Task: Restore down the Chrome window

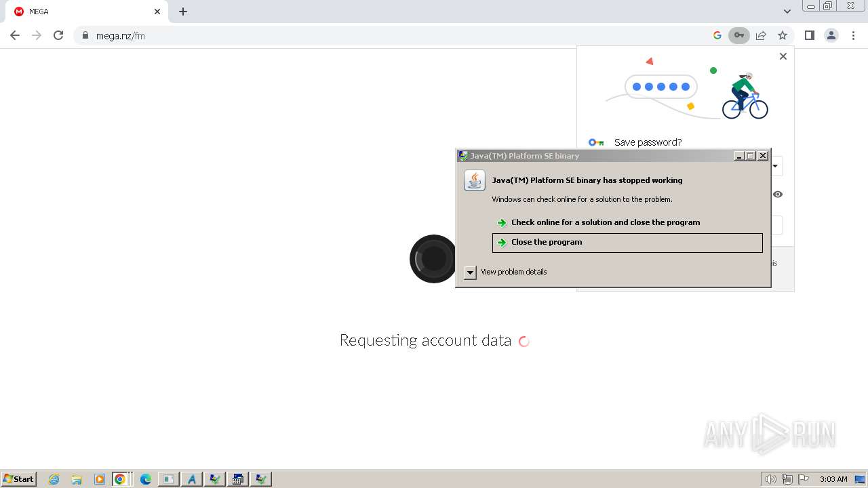Action: point(828,5)
